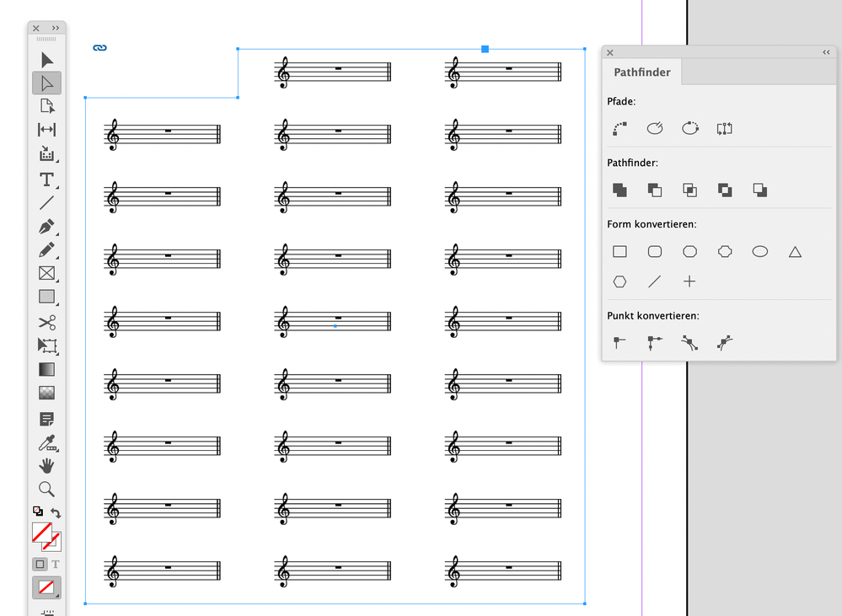842x616 pixels.
Task: Select the Selection tool black arrow
Action: coord(46,60)
